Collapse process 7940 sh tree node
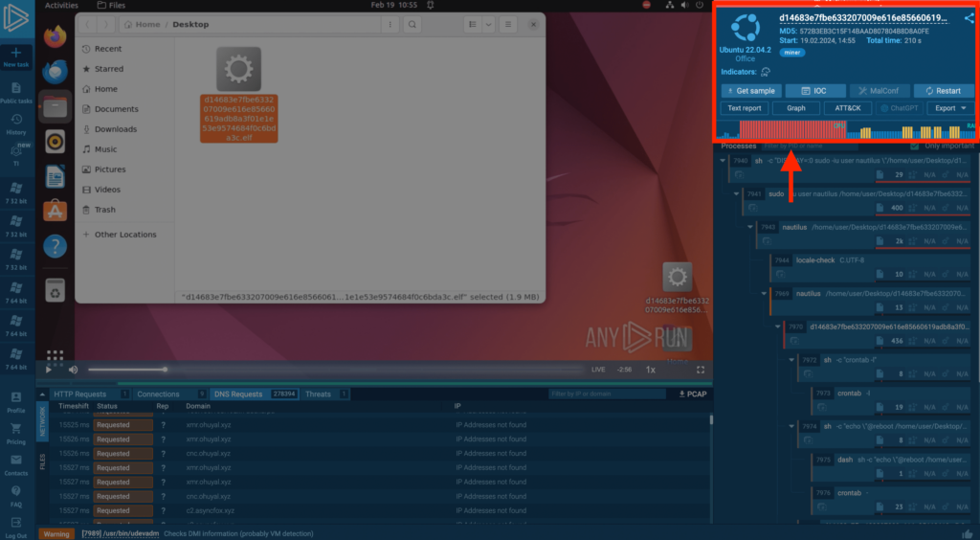The image size is (980, 540). 724,161
